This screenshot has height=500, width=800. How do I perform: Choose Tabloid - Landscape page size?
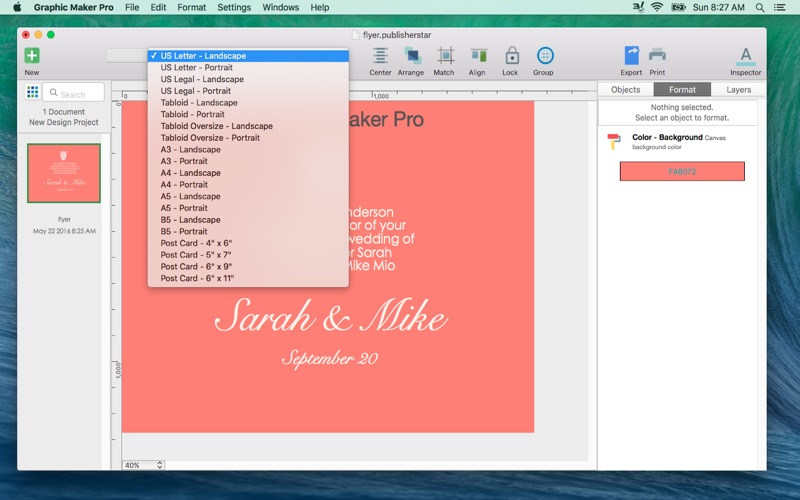[x=248, y=103]
